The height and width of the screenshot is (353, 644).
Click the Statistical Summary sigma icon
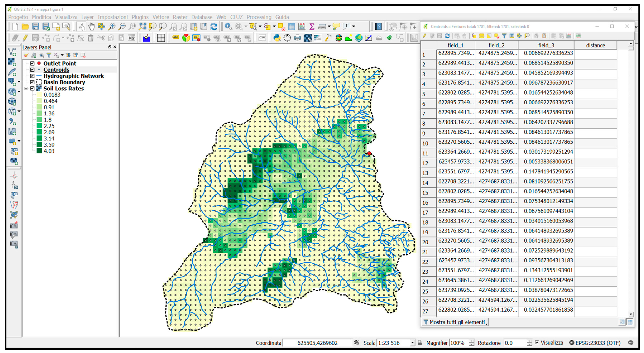[x=312, y=26]
